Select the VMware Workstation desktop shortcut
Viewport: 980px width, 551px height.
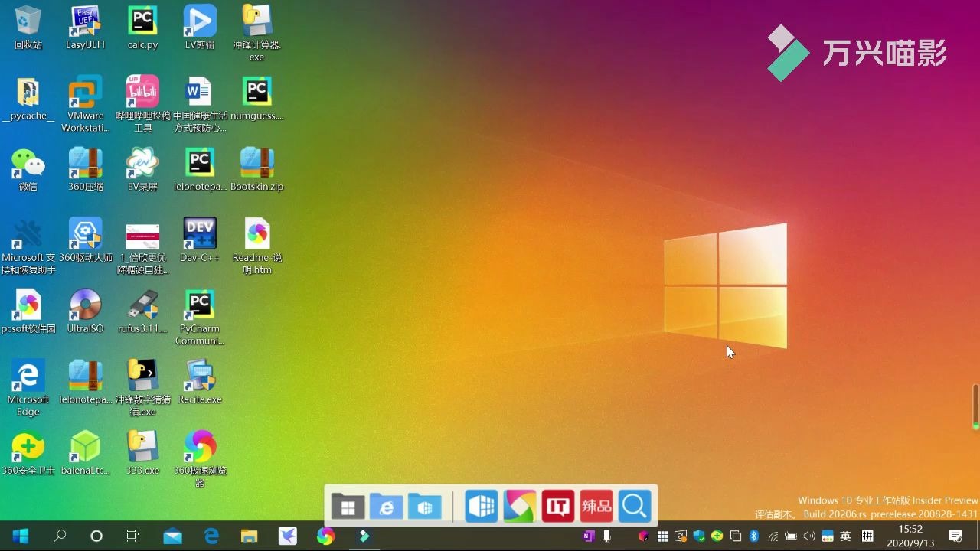coord(85,104)
